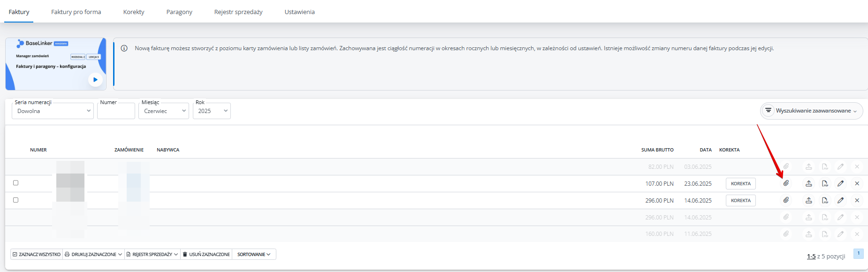Click KOREKTA button for 23.06.2025 invoice

click(x=740, y=183)
